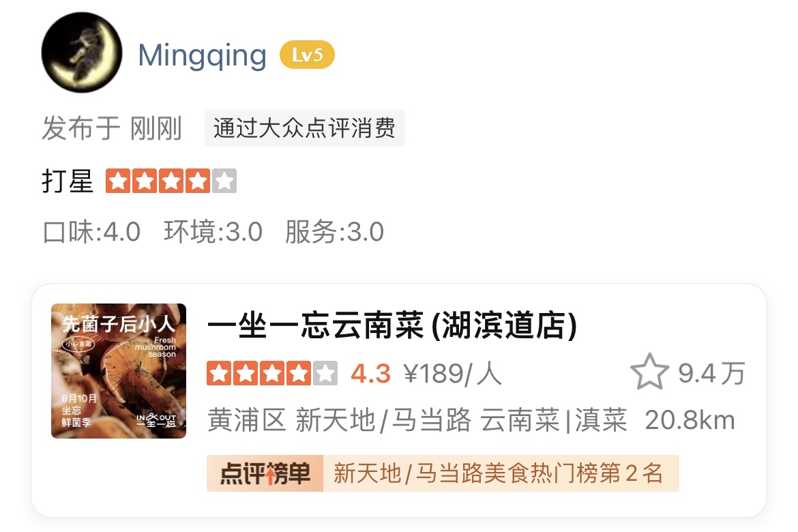Viewport: 798px width, 532px height.
Task: Tap the 9.4万 favorites count
Action: [x=711, y=373]
